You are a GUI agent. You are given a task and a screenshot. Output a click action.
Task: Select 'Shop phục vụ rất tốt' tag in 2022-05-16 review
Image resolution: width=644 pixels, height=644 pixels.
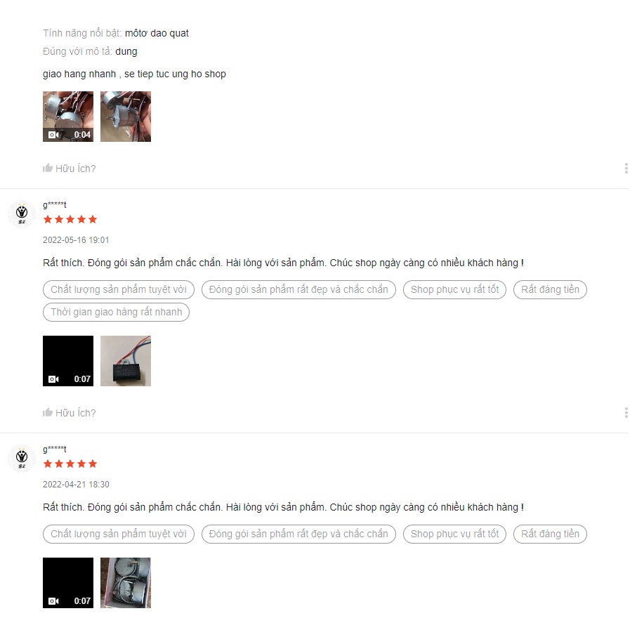coord(454,289)
